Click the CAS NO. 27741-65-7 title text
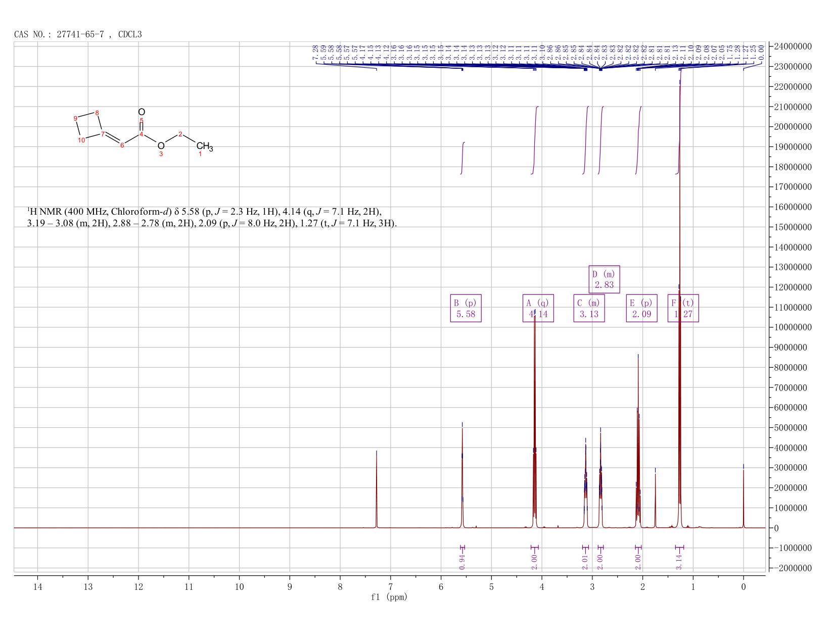Image resolution: width=834 pixels, height=644 pixels. coord(78,34)
